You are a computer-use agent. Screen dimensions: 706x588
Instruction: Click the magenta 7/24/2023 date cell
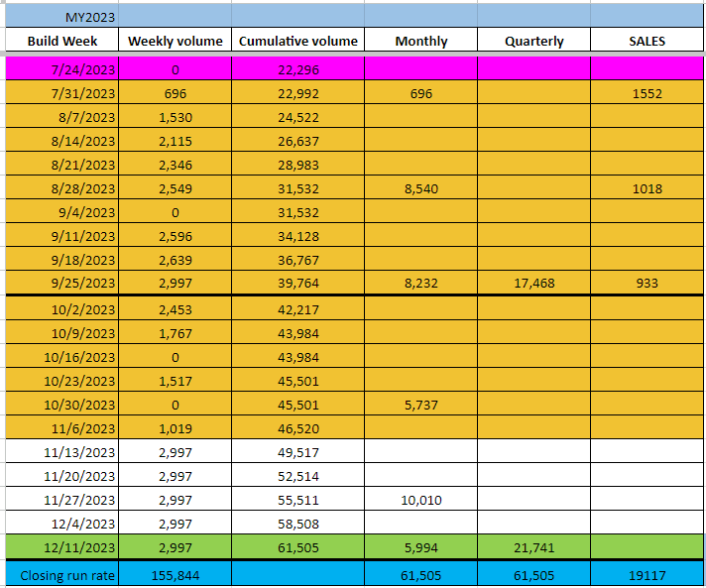[61, 69]
